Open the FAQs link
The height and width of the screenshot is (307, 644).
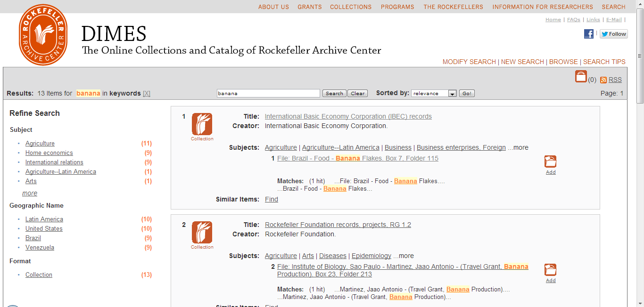coord(574,20)
